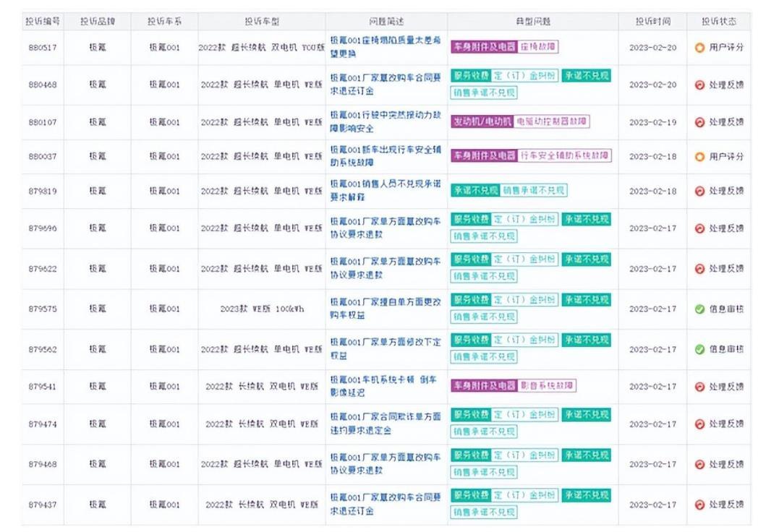
Task: Click the red 处理反馈 icon for complaint 880107
Action: tap(699, 122)
